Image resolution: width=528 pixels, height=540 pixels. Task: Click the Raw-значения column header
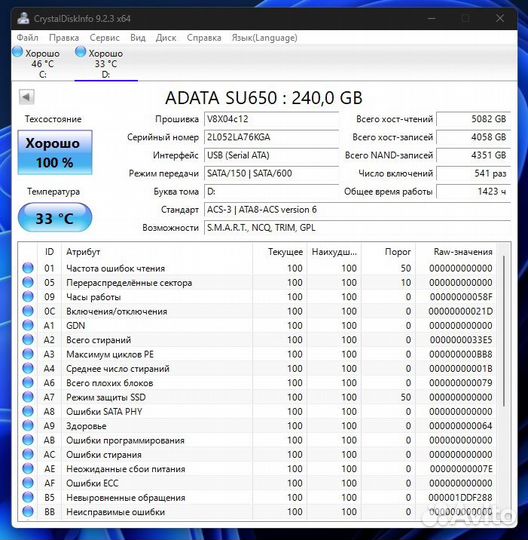(x=457, y=252)
